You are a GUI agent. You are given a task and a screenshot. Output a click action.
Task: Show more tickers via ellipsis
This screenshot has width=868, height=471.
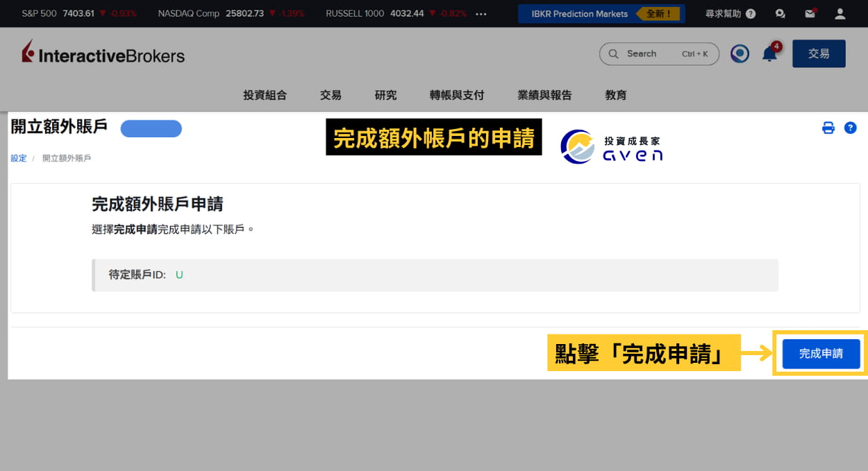(x=481, y=13)
